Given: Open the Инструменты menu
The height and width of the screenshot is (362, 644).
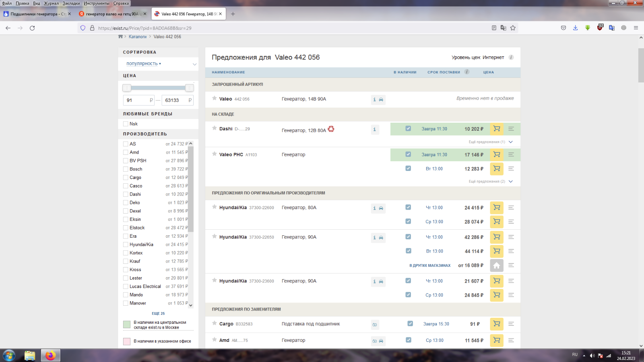Looking at the screenshot, I should point(97,3).
